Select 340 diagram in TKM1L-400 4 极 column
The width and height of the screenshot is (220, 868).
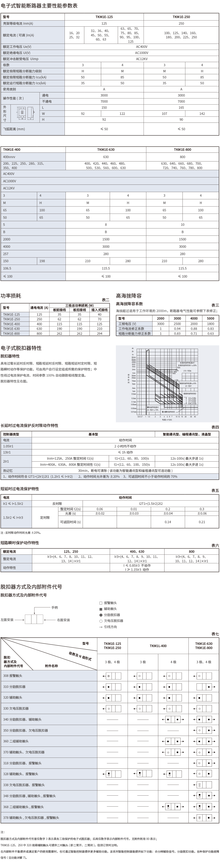coord(173,719)
